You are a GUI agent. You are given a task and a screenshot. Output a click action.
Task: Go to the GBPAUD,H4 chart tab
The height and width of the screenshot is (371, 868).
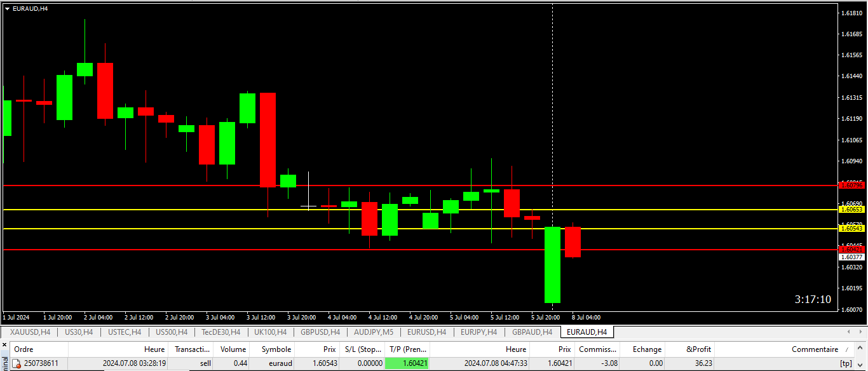(532, 332)
